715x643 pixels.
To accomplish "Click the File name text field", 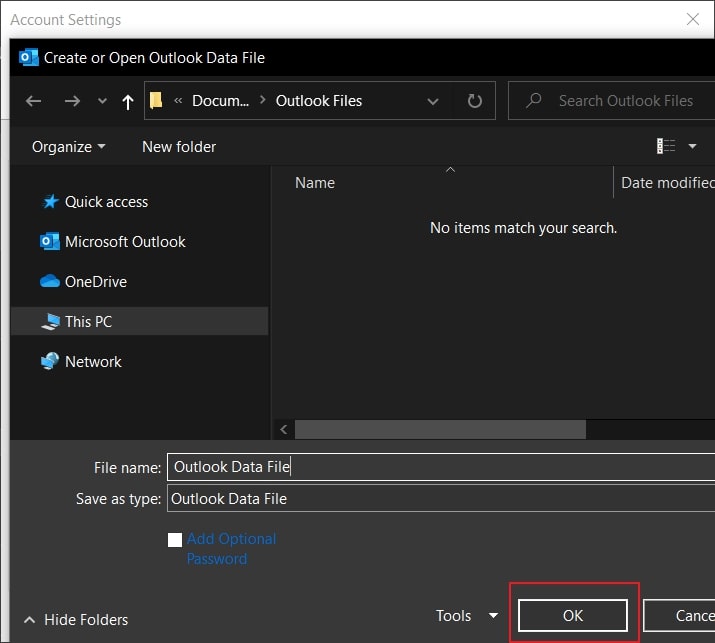I will pyautogui.click(x=441, y=467).
